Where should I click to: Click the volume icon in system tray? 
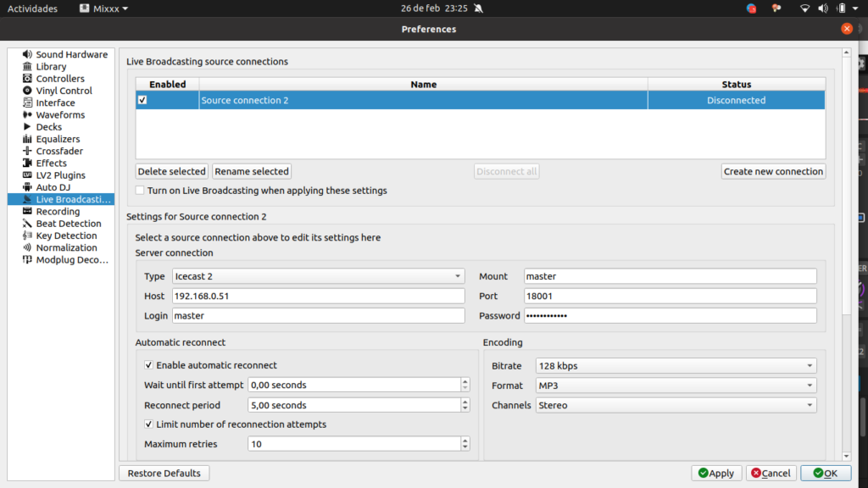(823, 8)
